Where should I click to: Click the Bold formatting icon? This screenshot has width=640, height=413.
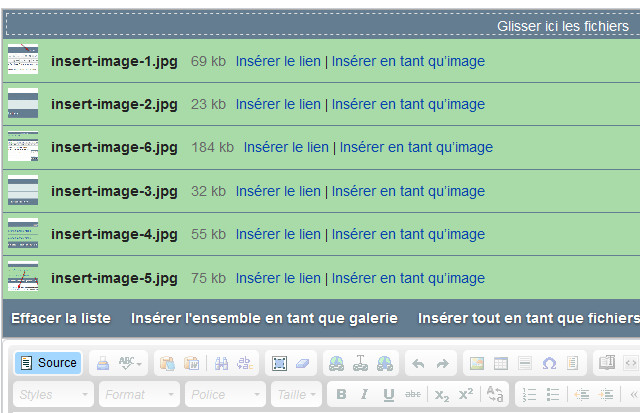(x=342, y=394)
